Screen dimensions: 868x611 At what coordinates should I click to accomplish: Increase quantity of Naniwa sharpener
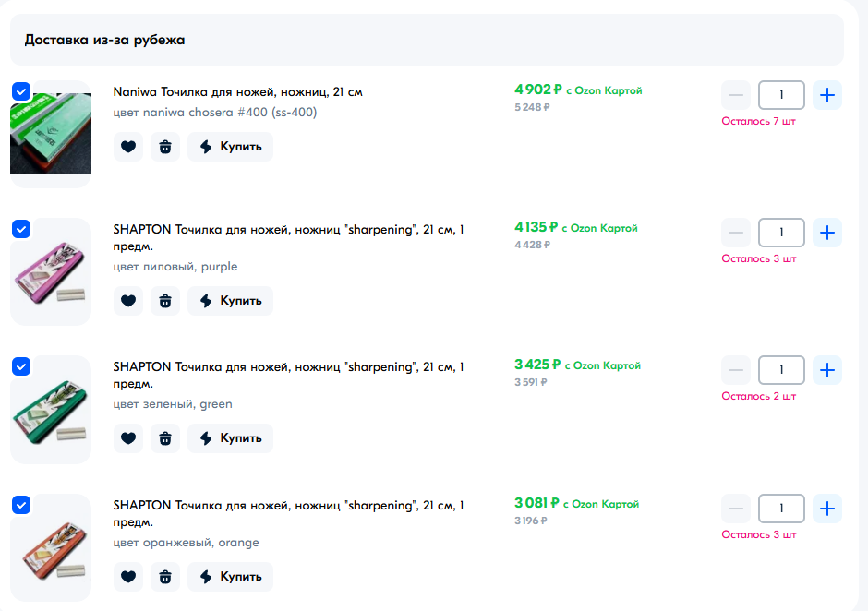[x=827, y=94]
